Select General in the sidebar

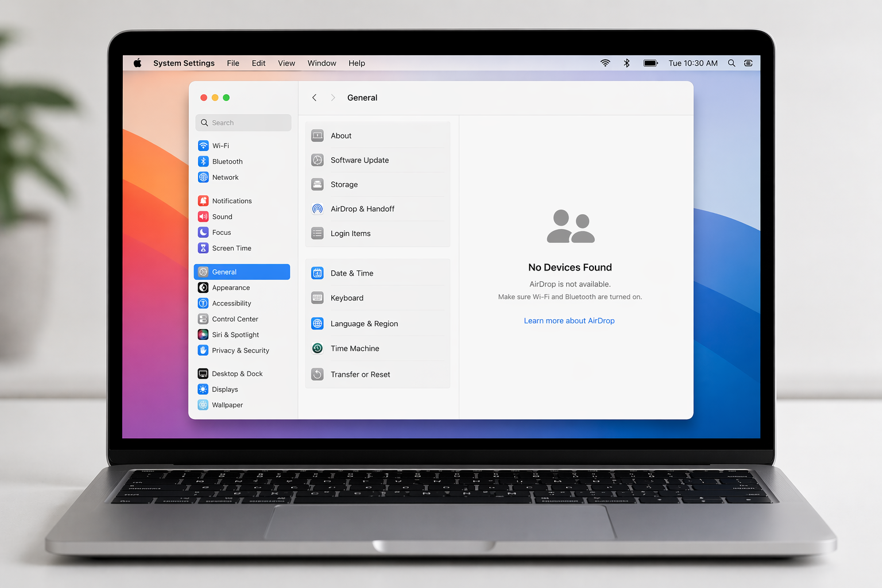point(242,272)
